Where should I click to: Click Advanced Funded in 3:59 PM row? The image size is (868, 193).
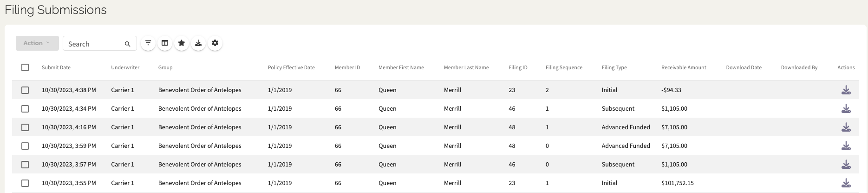click(626, 146)
